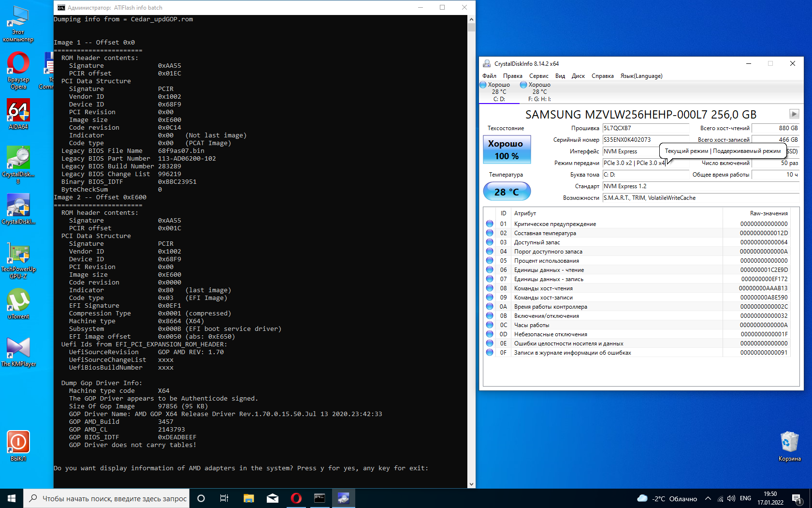Open the Сервис menu in CrystalDiskInfo
Image resolution: width=812 pixels, height=508 pixels.
coord(538,76)
